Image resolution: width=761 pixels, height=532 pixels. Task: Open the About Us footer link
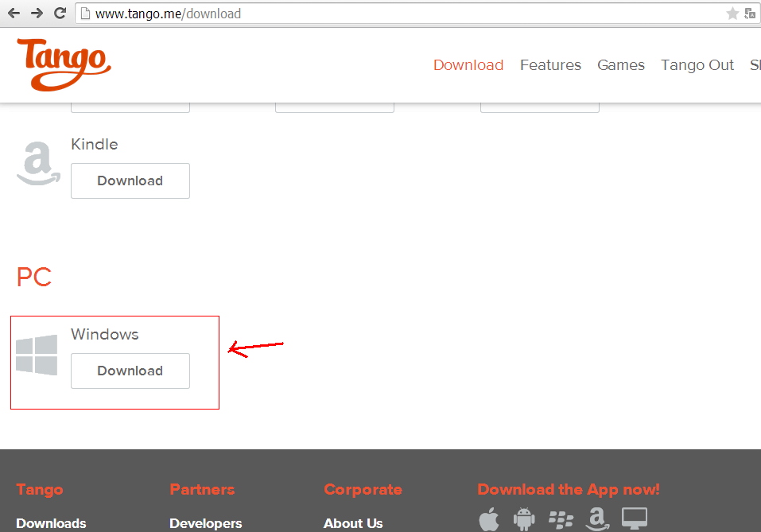tap(353, 523)
